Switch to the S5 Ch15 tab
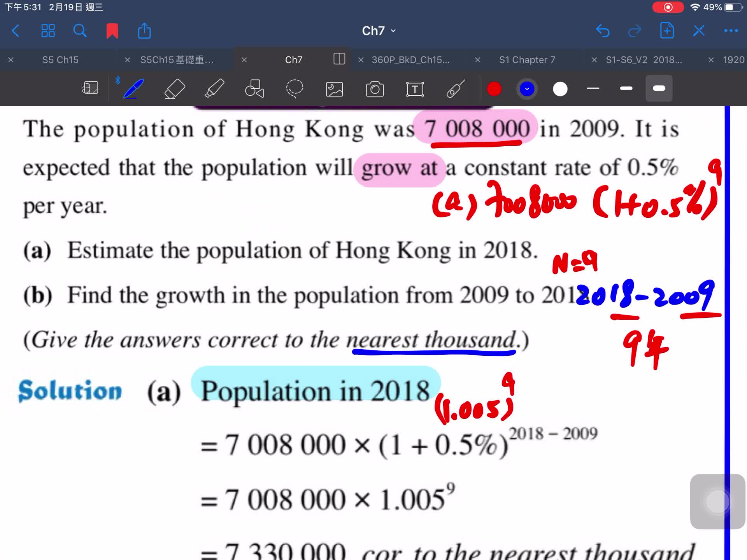This screenshot has width=747, height=560. tap(61, 59)
